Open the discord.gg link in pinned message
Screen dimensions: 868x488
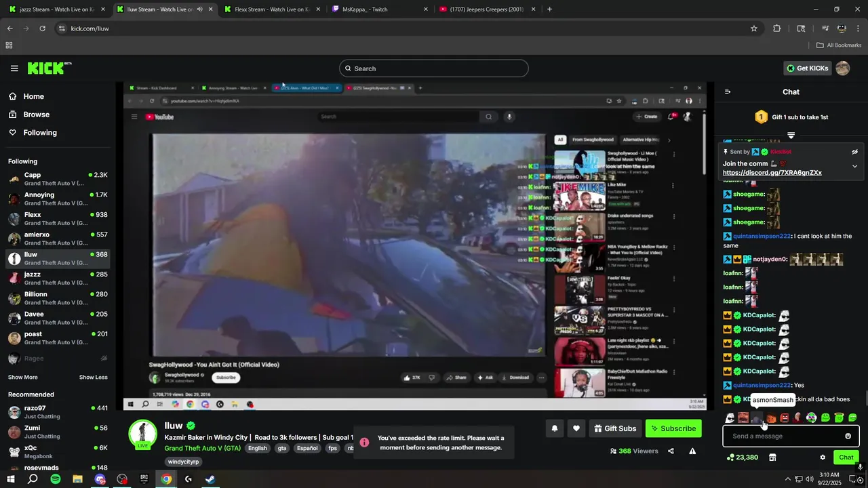pos(772,173)
